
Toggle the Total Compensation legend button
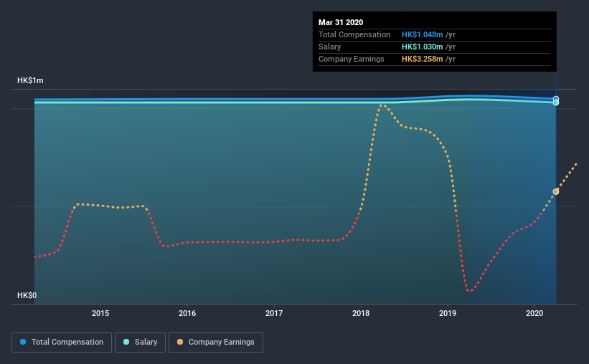62,343
